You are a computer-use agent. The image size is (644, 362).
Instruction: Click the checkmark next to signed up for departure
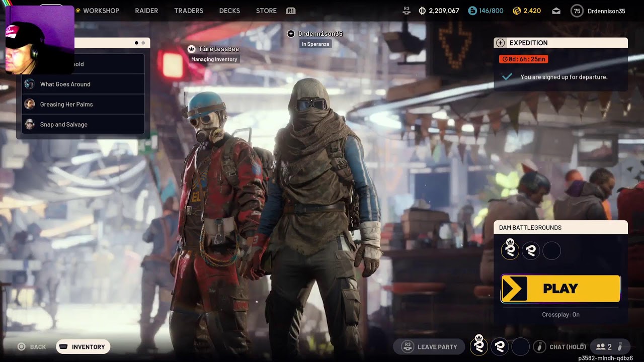click(507, 77)
